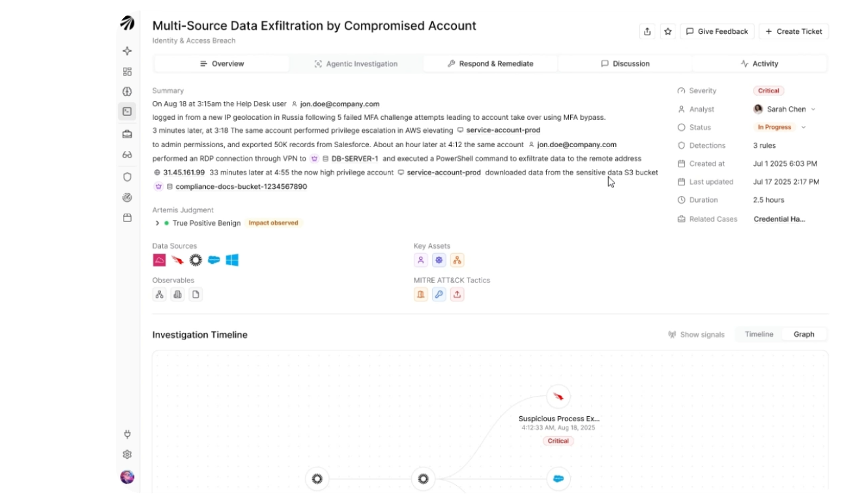Click the Windows data source icon
Image resolution: width=855 pixels, height=504 pixels.
(232, 260)
